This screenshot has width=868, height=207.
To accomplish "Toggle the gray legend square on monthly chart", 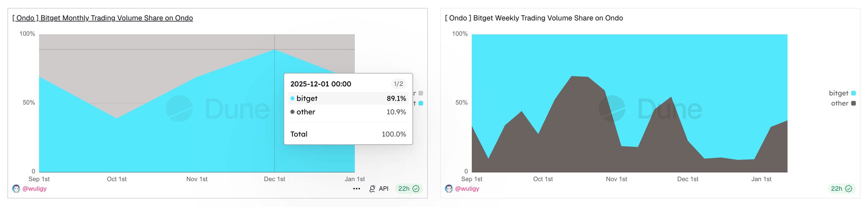I will click(420, 93).
